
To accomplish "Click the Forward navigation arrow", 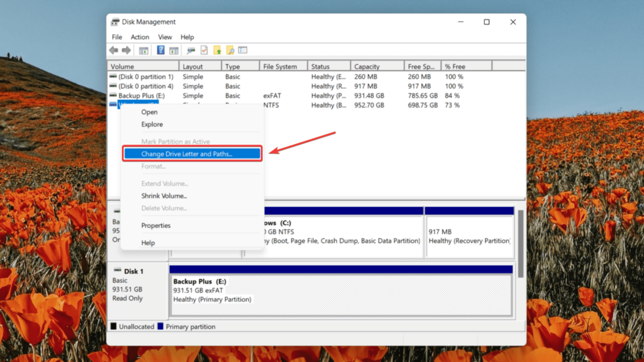I will coord(126,50).
